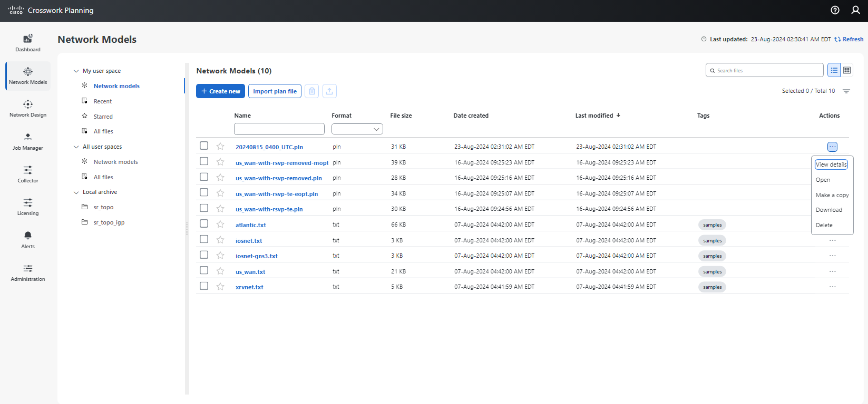868x404 pixels.
Task: Click the Create new button
Action: [220, 91]
